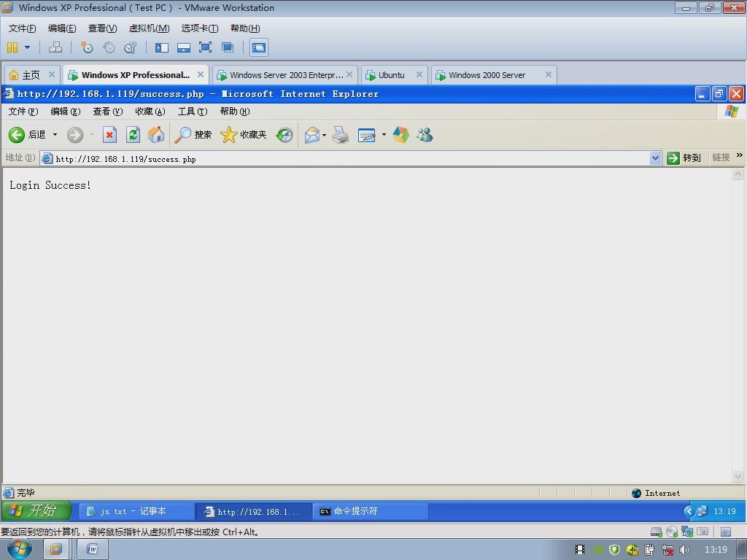Stop loading the page with the stop icon
Screen dimensions: 747x560
(109, 135)
